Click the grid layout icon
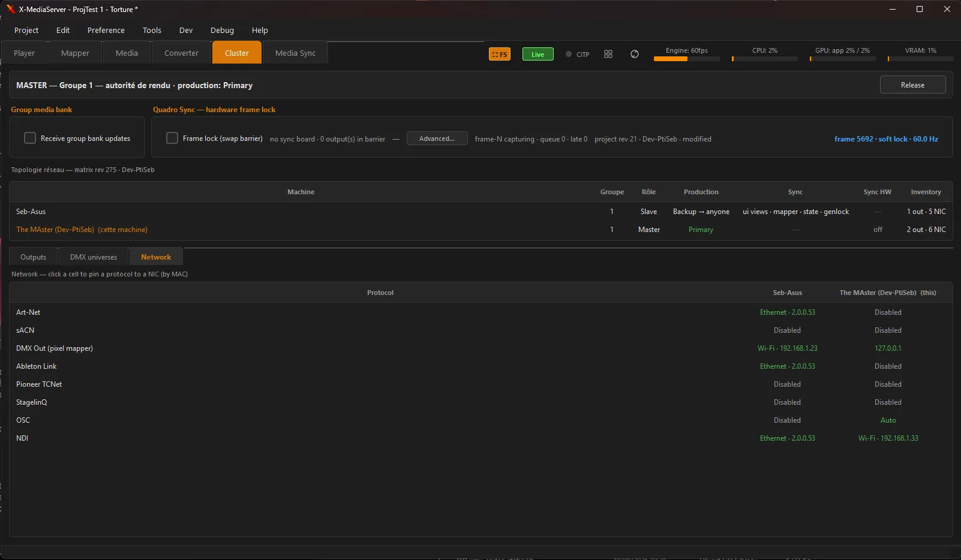961x560 pixels. tap(608, 54)
